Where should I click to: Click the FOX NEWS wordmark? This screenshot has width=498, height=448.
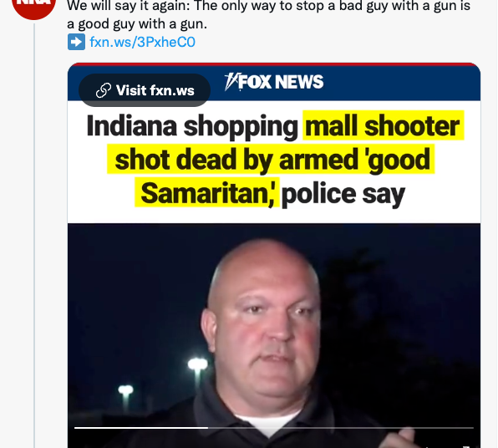coord(281,82)
